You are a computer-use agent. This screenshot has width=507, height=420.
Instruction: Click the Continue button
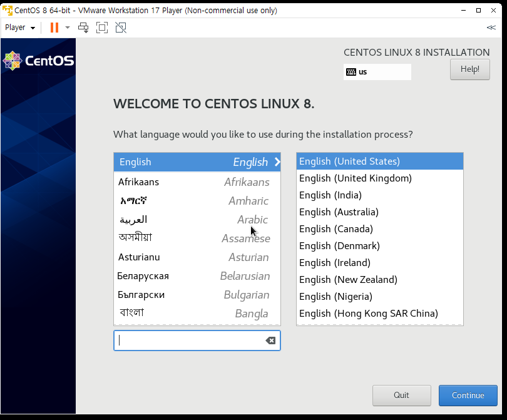pyautogui.click(x=468, y=395)
